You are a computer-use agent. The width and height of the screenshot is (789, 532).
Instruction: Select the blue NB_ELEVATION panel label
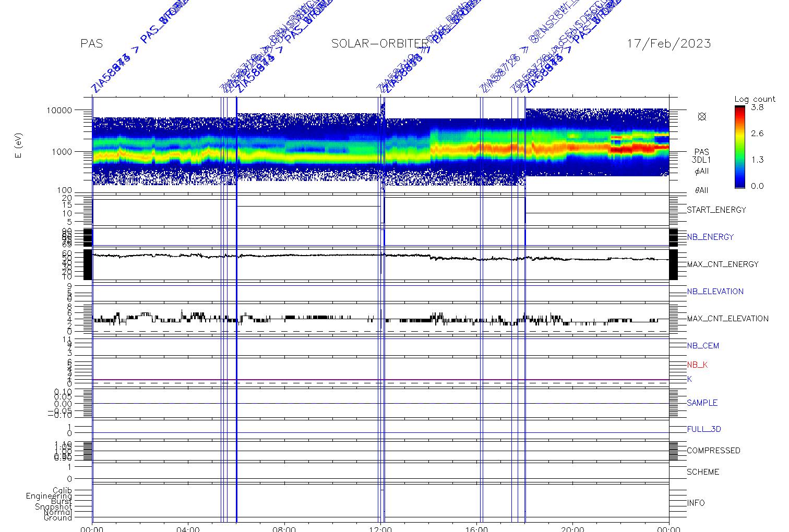pos(715,291)
